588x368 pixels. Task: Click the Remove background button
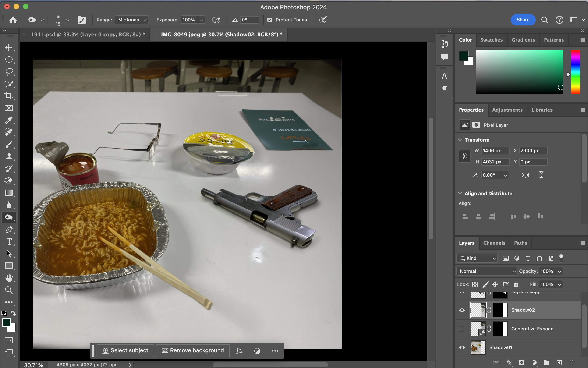[x=193, y=350]
